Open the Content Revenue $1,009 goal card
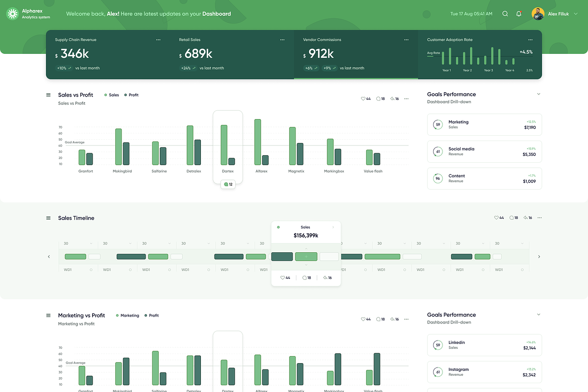 (485, 178)
